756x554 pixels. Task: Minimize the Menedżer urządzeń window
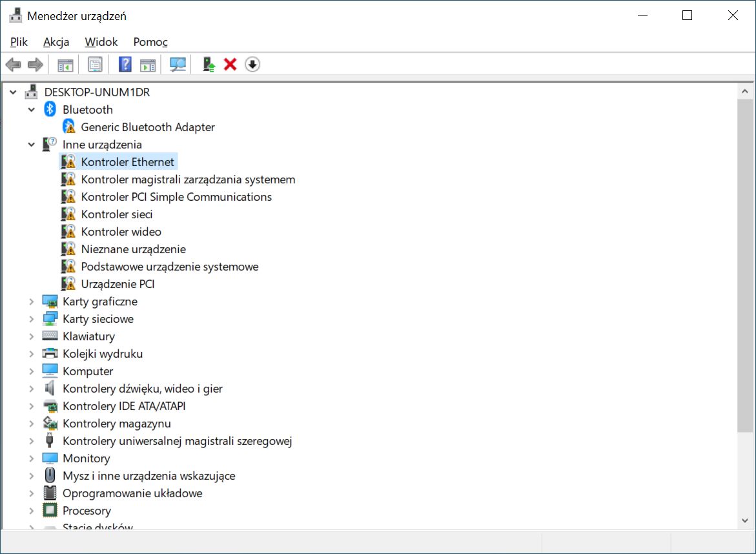pos(642,15)
